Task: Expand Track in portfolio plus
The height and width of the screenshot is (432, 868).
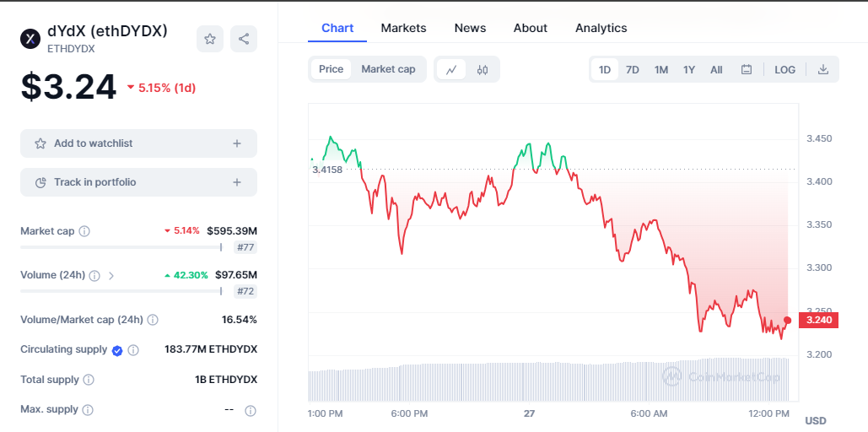Action: pos(237,182)
